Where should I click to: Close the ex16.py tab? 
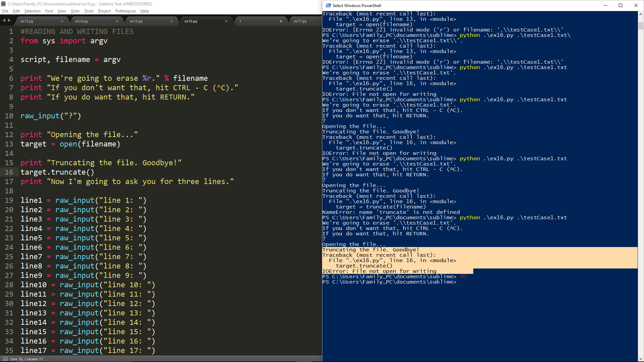tap(226, 21)
